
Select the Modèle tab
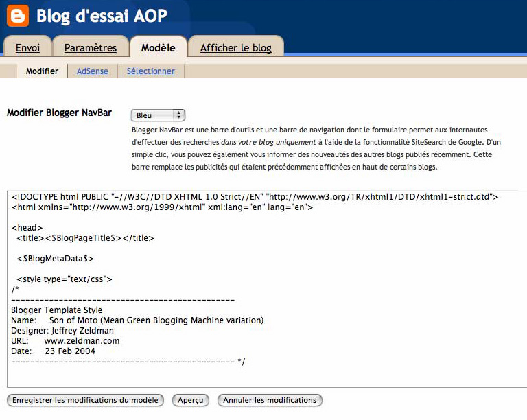(x=158, y=48)
